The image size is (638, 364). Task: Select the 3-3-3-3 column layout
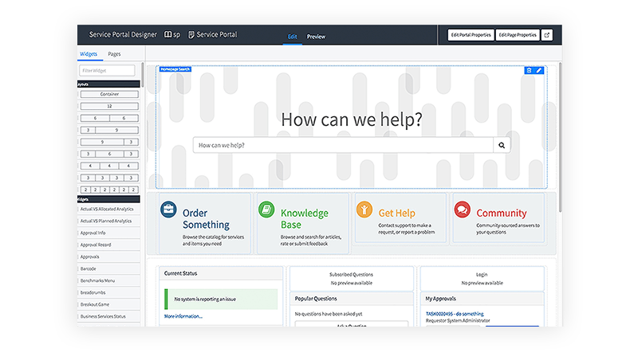[109, 178]
